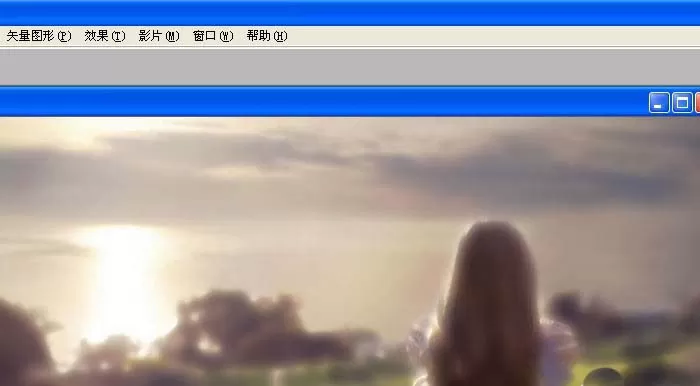This screenshot has width=700, height=386.
Task: Minimize the inner document window
Action: click(x=659, y=103)
